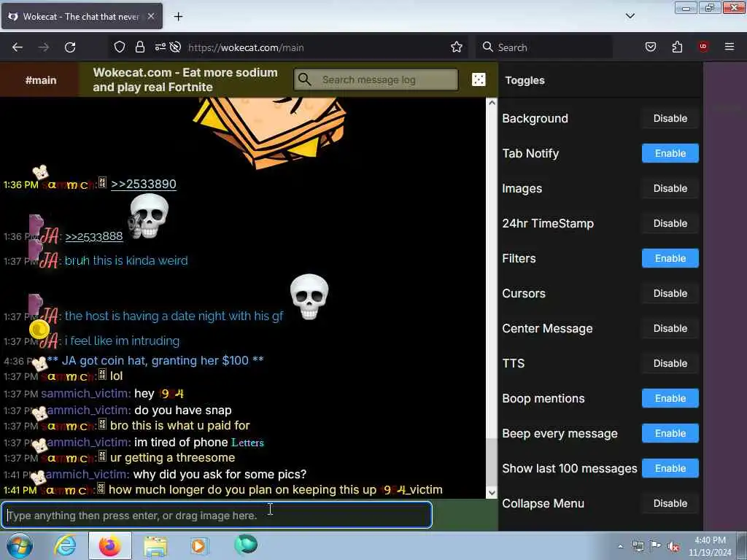747x560 pixels.
Task: Enable Beep every message
Action: [x=670, y=433]
